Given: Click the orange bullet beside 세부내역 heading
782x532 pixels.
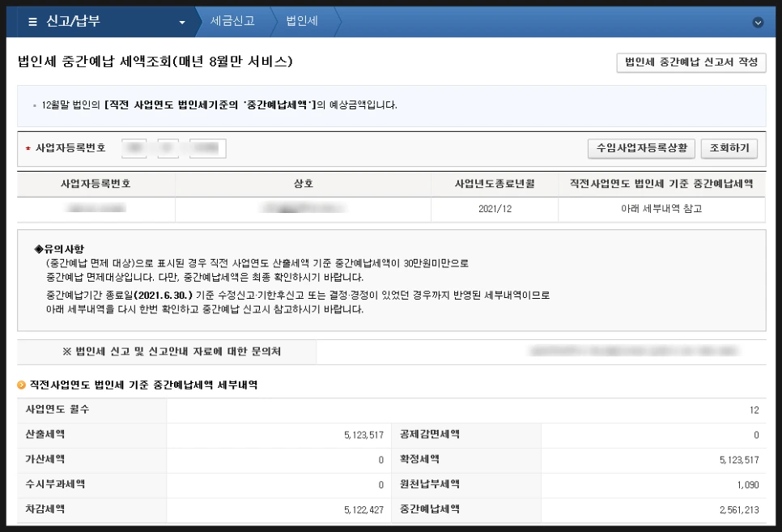Looking at the screenshot, I should click(x=21, y=385).
